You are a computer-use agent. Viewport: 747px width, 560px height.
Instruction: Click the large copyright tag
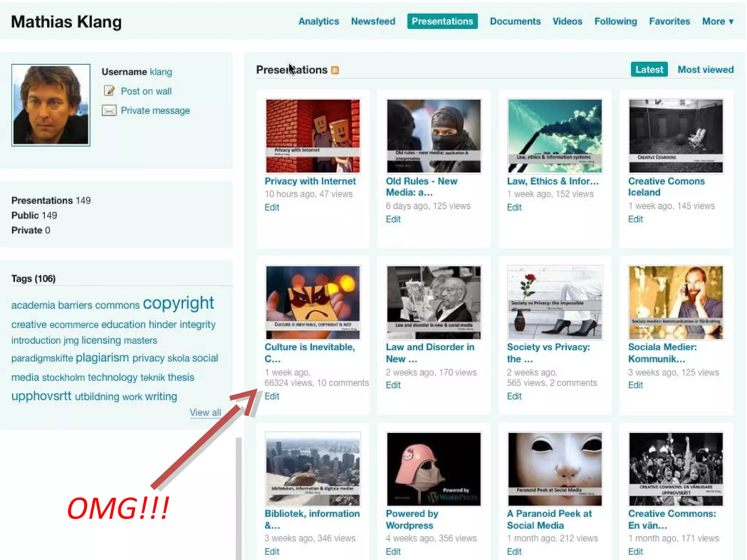[x=178, y=303]
